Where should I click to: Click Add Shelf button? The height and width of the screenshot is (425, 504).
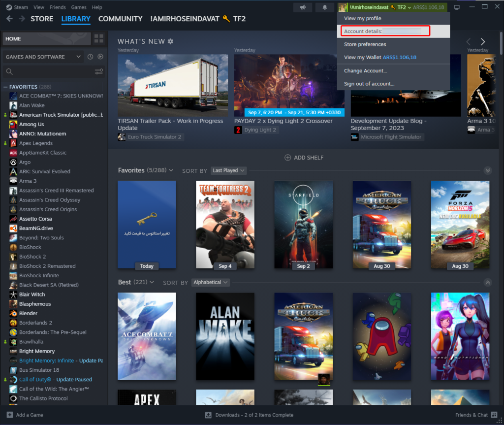[x=304, y=158]
